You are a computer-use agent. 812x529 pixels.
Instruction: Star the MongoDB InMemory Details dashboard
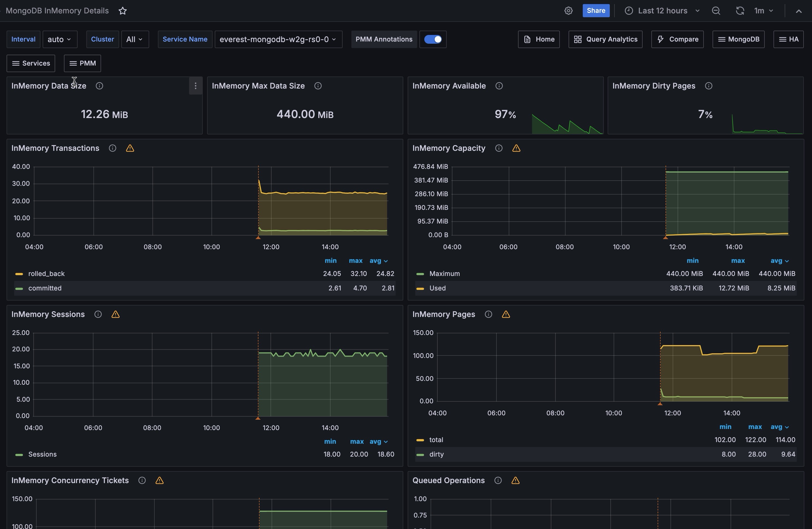[123, 11]
